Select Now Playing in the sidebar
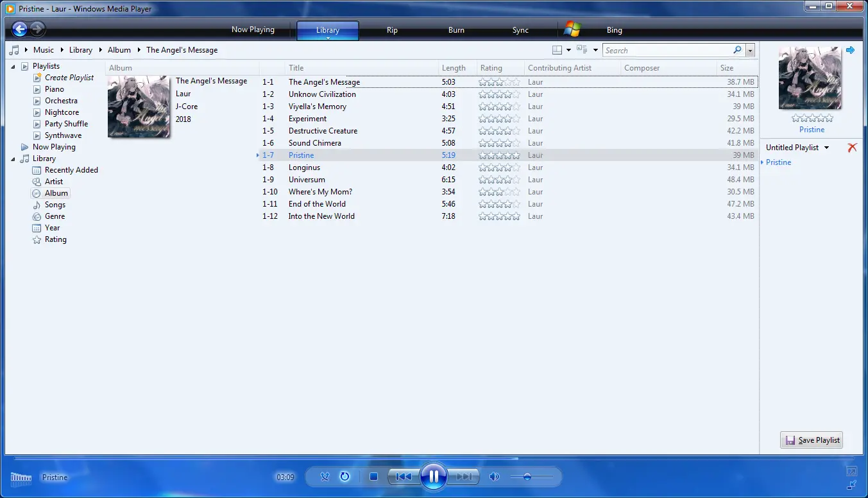This screenshot has width=868, height=498. pyautogui.click(x=54, y=147)
